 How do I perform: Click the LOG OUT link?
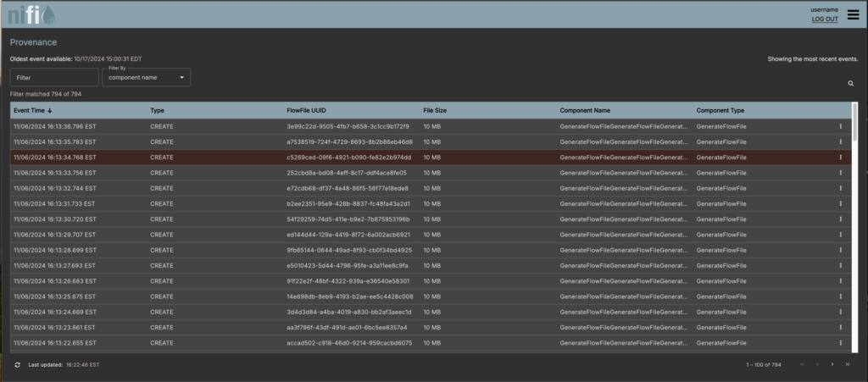pos(825,19)
